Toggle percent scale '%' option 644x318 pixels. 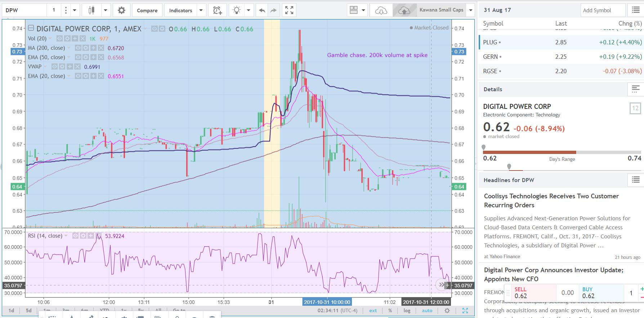point(390,310)
